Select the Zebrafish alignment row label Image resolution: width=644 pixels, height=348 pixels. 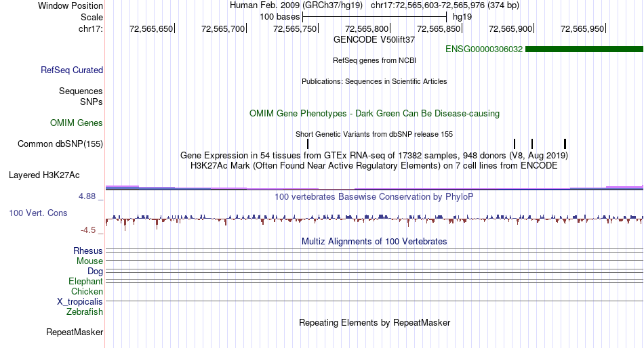(85, 312)
